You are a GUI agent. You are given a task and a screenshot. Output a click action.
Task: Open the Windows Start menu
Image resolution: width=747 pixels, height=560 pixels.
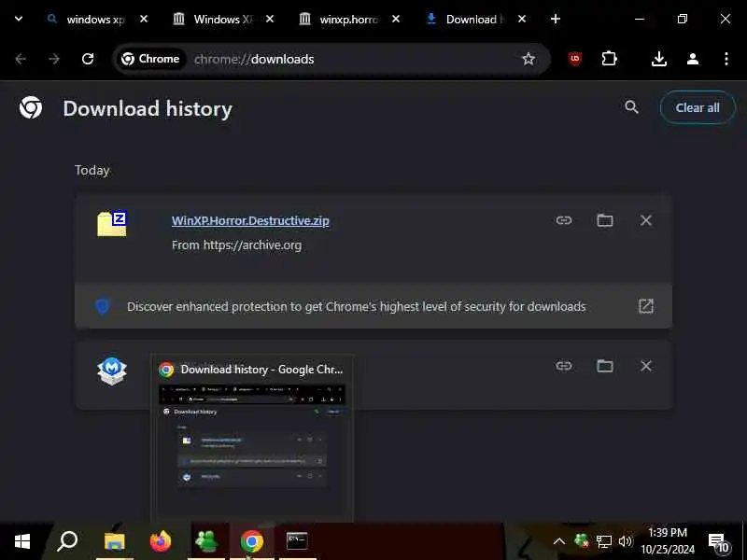coord(21,541)
